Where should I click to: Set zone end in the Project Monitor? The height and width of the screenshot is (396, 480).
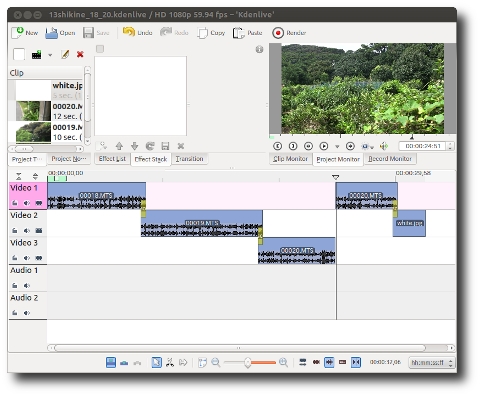click(293, 146)
